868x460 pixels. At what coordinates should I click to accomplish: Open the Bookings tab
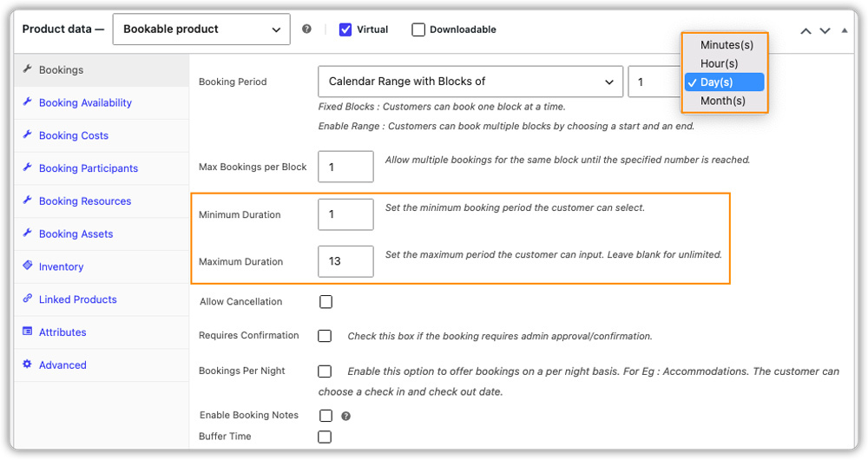pos(102,69)
